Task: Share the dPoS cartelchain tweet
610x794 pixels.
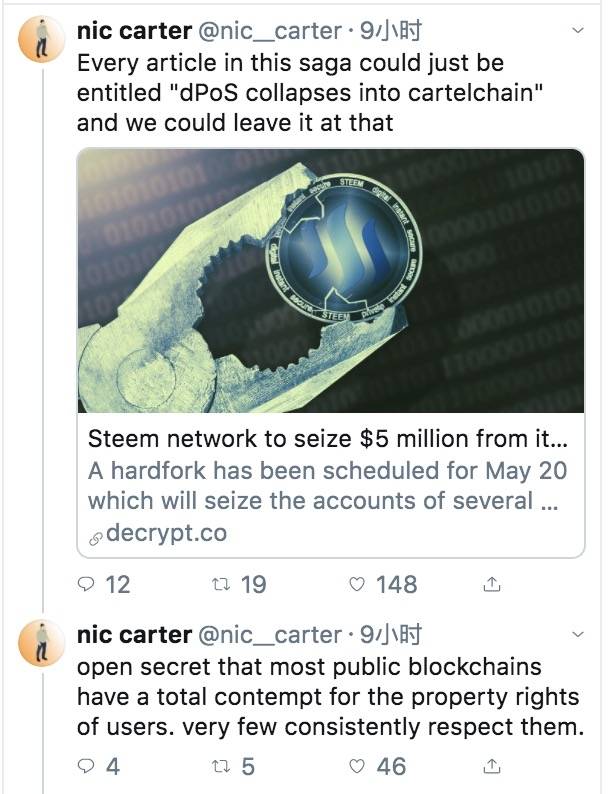Action: 491,584
